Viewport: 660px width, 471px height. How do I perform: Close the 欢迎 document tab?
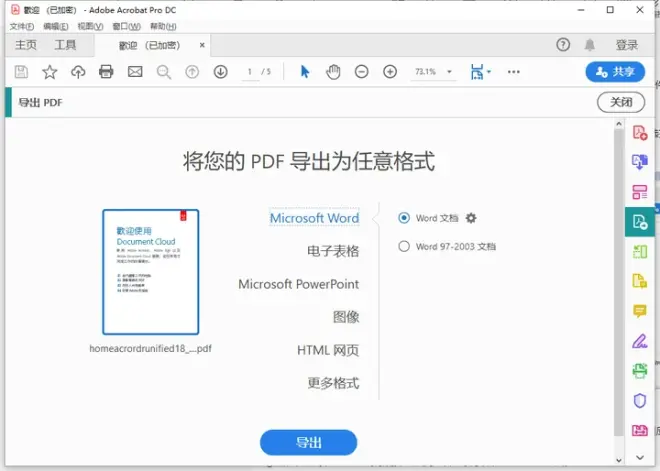tap(202, 45)
